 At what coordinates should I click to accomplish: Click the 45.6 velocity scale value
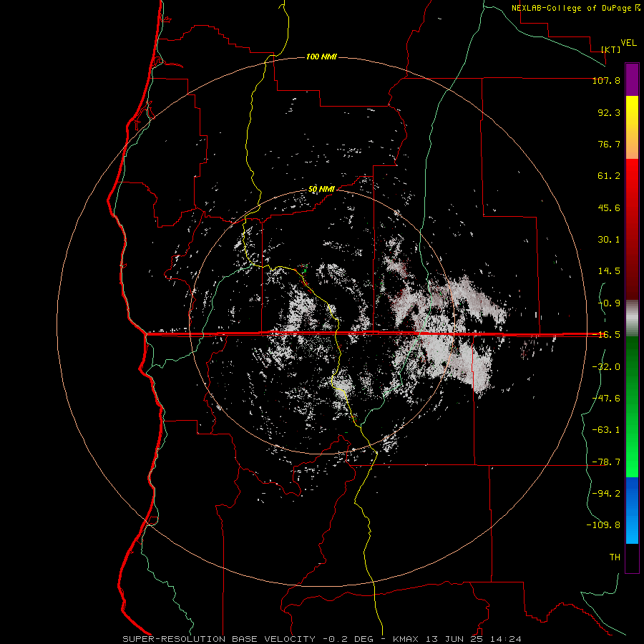click(x=609, y=208)
